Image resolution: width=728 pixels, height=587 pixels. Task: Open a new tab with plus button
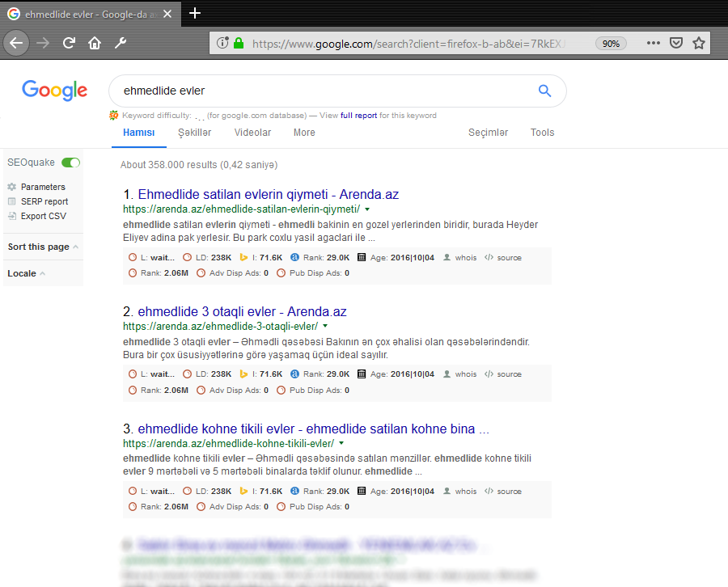click(194, 13)
